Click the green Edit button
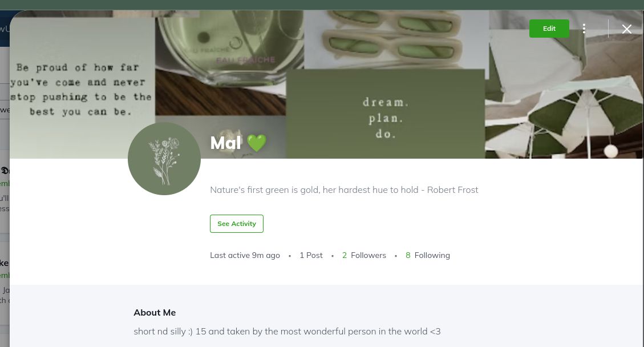644x347 pixels. point(549,29)
